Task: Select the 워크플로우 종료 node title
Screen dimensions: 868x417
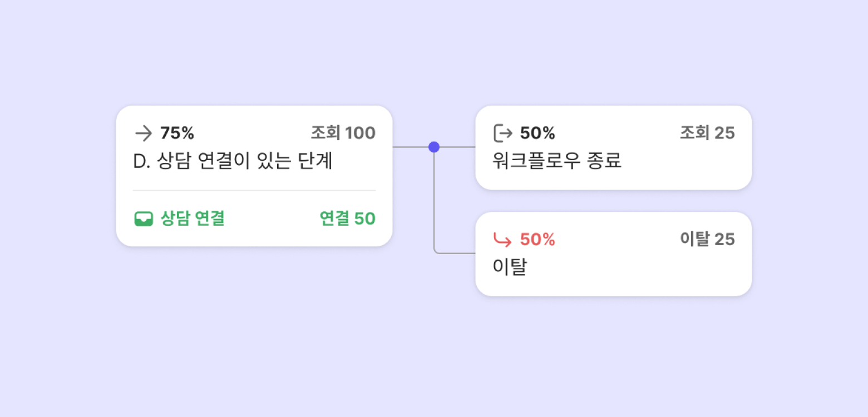Action: 557,161
